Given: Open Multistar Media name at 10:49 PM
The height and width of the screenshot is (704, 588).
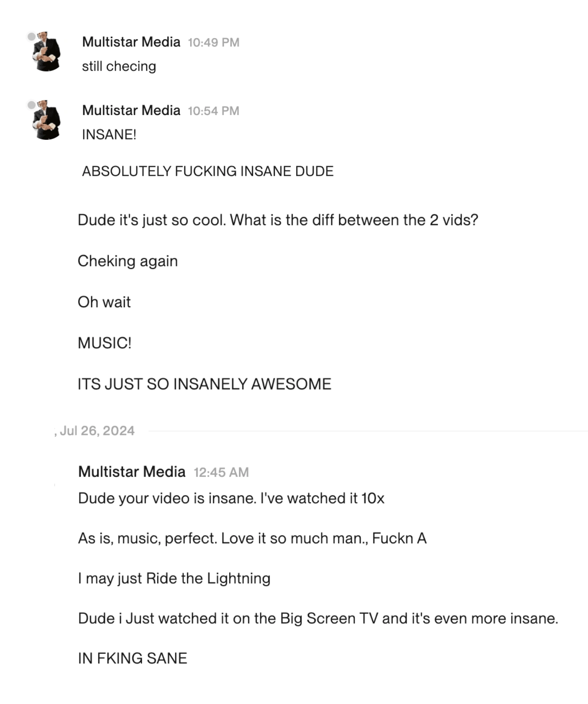Looking at the screenshot, I should coord(131,42).
